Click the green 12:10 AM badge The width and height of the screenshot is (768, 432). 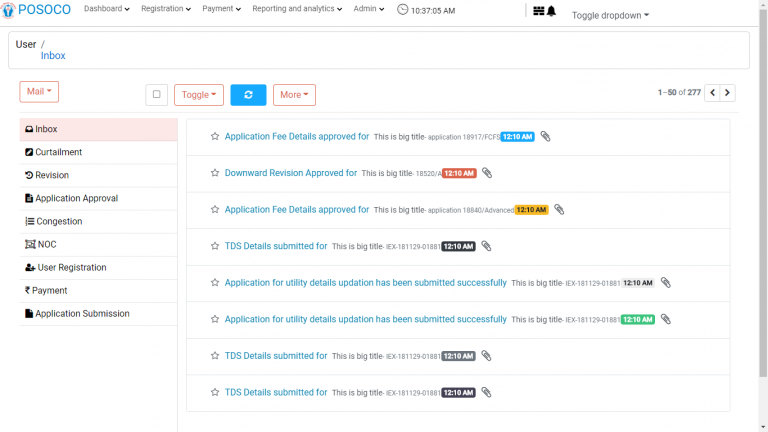pyautogui.click(x=637, y=319)
